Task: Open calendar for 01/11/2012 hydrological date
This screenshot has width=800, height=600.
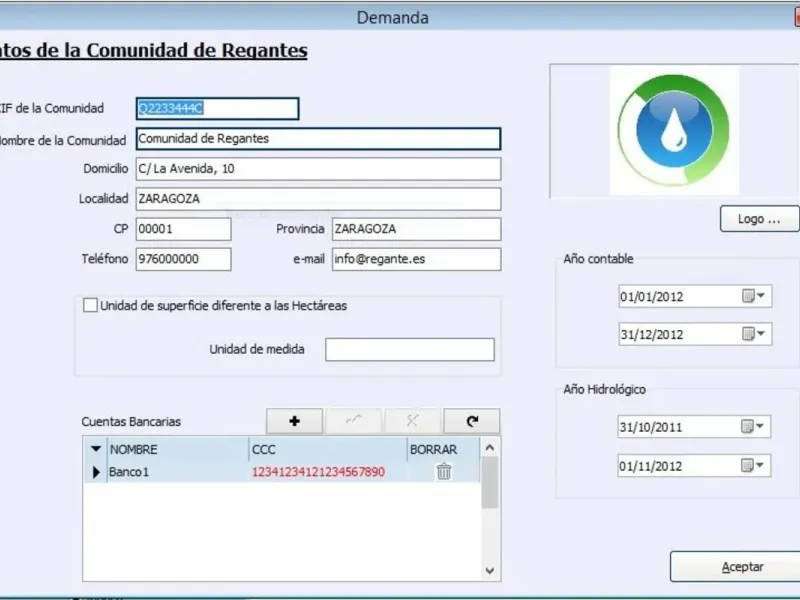Action: click(x=753, y=465)
